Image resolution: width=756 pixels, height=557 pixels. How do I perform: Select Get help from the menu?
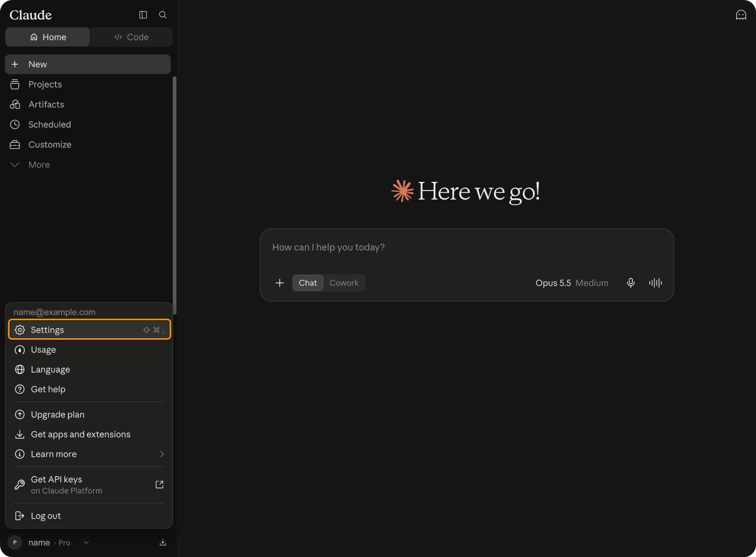point(89,389)
